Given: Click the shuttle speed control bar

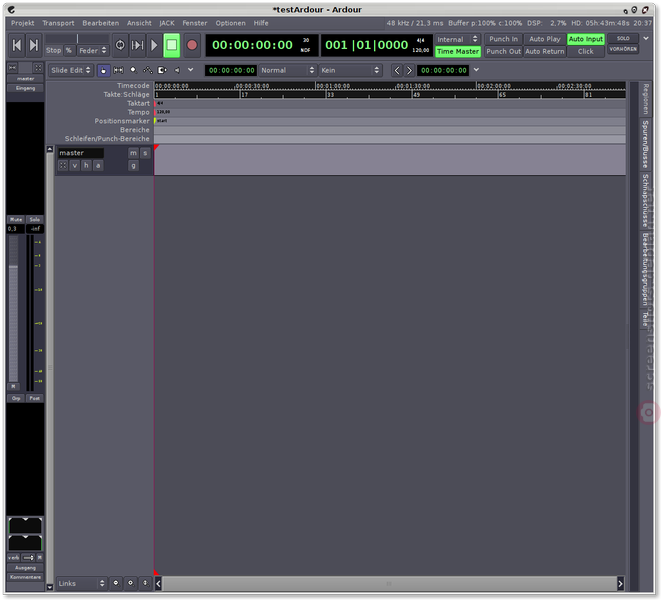Looking at the screenshot, I should pos(77,39).
